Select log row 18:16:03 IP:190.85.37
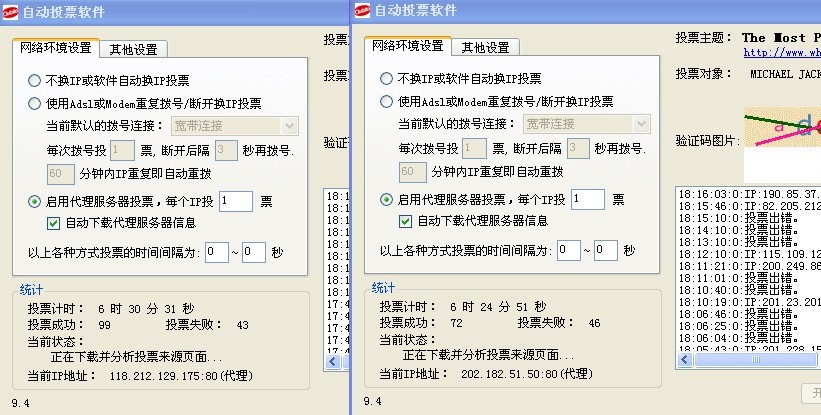Image resolution: width=821 pixels, height=415 pixels. click(749, 195)
